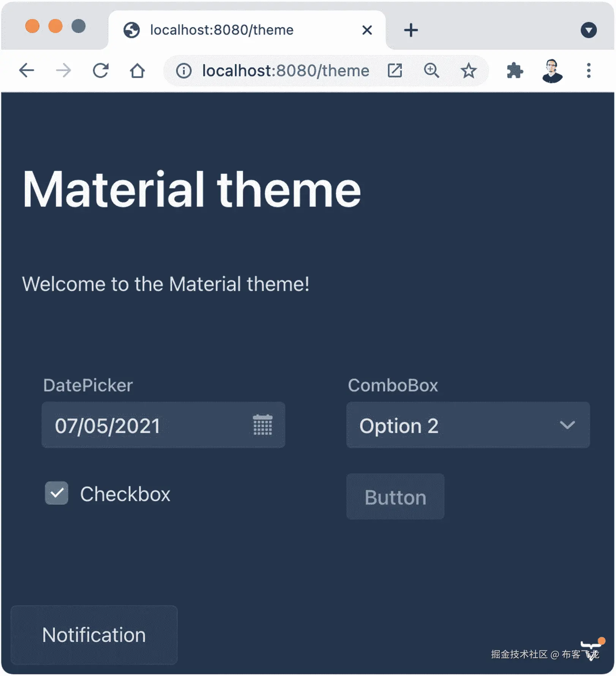Click the Material theme heading
The width and height of the screenshot is (616, 676).
192,190
